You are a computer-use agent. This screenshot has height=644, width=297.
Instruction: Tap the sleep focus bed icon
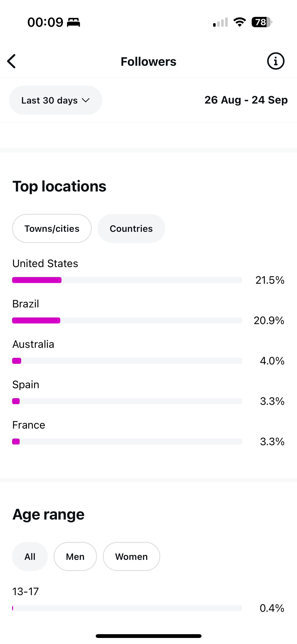[74, 22]
